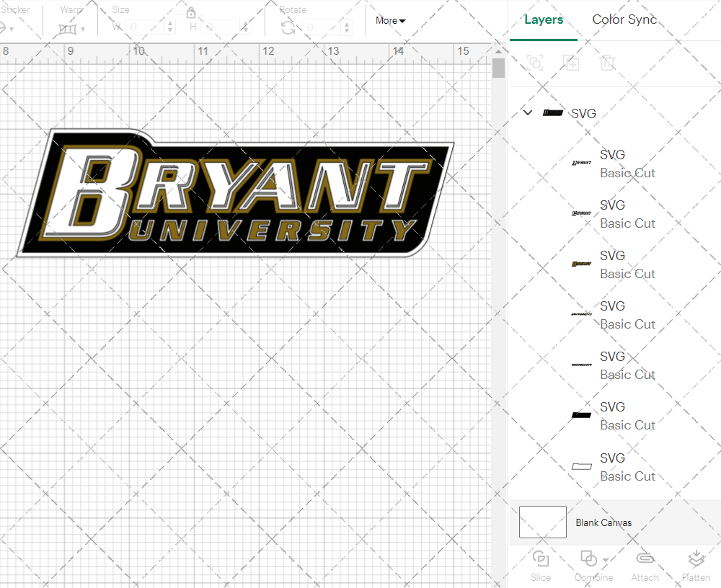The height and width of the screenshot is (588, 721).
Task: Click the canvas scrollbar thumb
Action: (497, 68)
